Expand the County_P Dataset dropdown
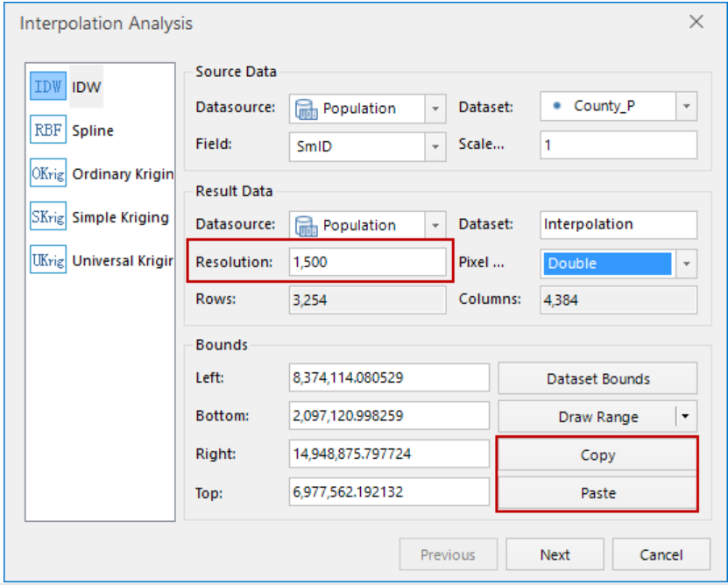This screenshot has width=728, height=585. point(687,107)
